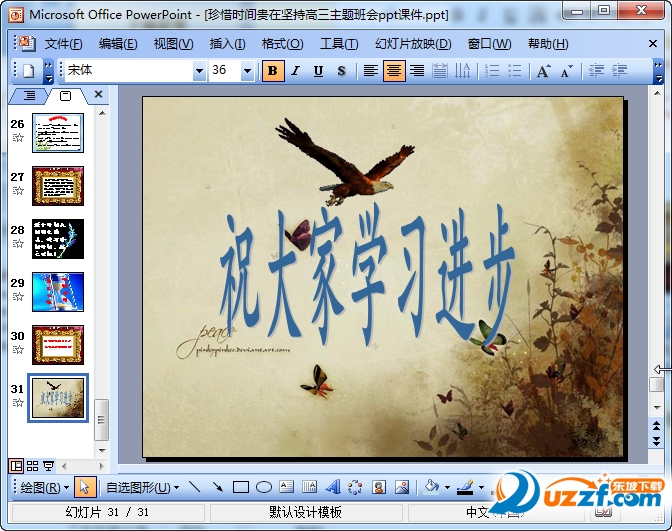672x531 pixels.
Task: Open fill color dropdown arrow
Action: 447,488
